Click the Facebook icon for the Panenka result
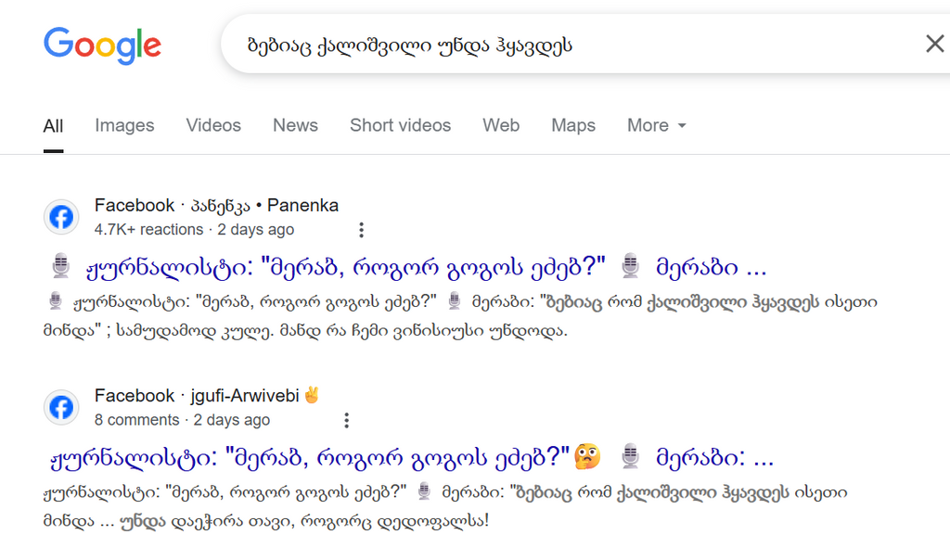Viewport: 950px width, 560px height. [61, 217]
